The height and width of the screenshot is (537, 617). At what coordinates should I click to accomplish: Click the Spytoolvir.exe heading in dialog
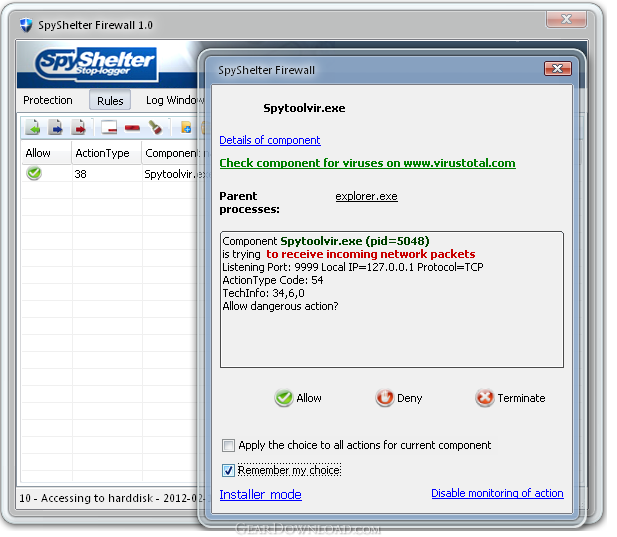pos(304,108)
